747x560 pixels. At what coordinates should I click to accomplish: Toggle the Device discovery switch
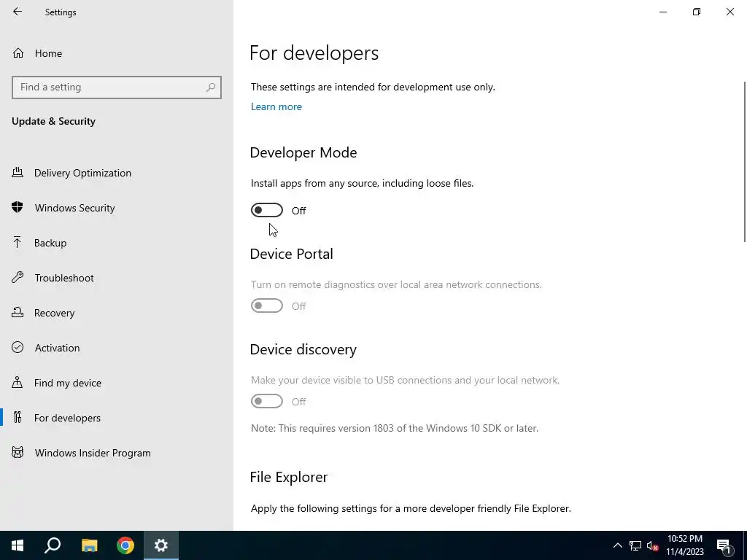(x=267, y=402)
